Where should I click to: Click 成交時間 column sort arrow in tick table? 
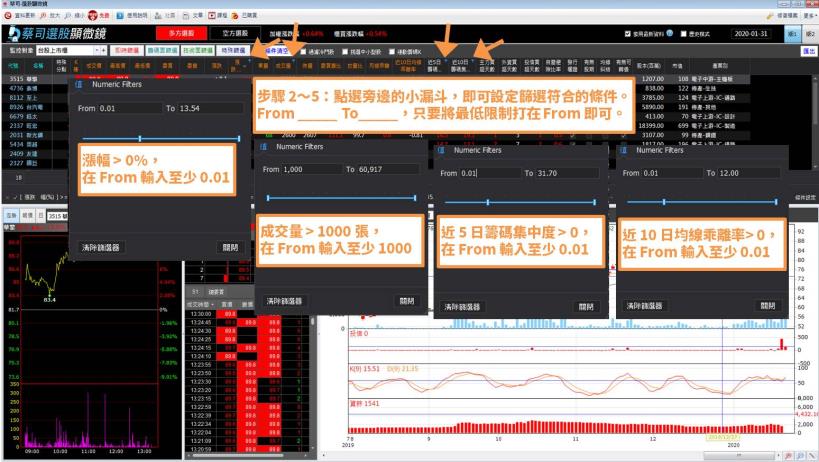213,304
